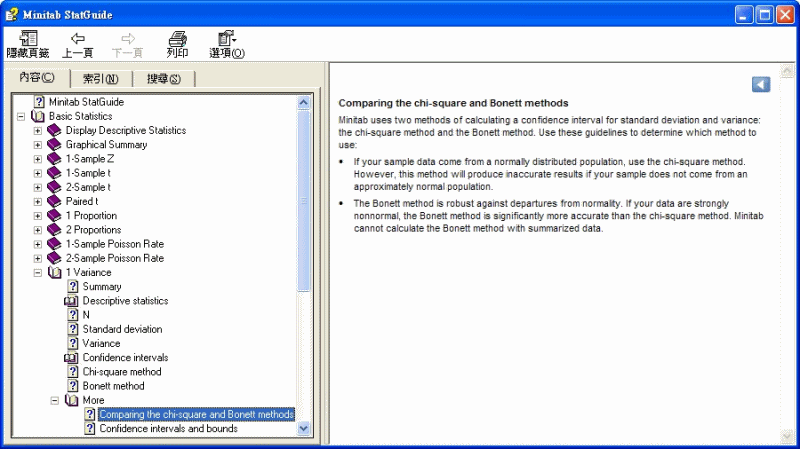The image size is (800, 449).
Task: Click the 1 Proportion book icon
Action: [x=54, y=216]
